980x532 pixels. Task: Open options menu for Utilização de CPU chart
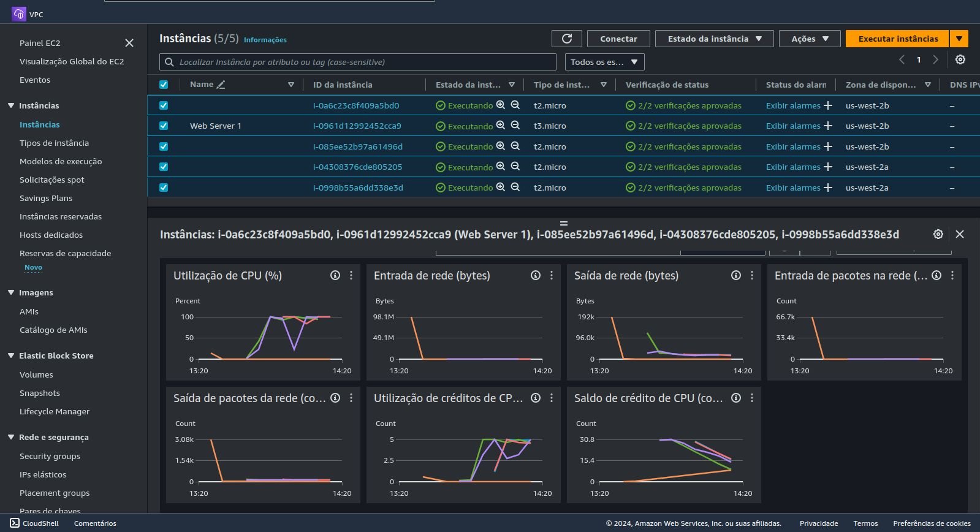(x=351, y=275)
